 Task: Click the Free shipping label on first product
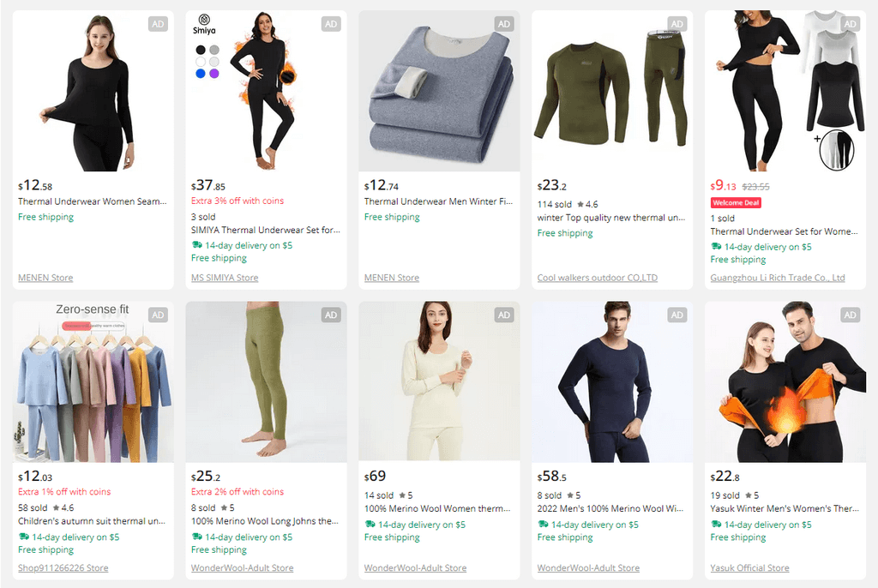pyautogui.click(x=45, y=217)
